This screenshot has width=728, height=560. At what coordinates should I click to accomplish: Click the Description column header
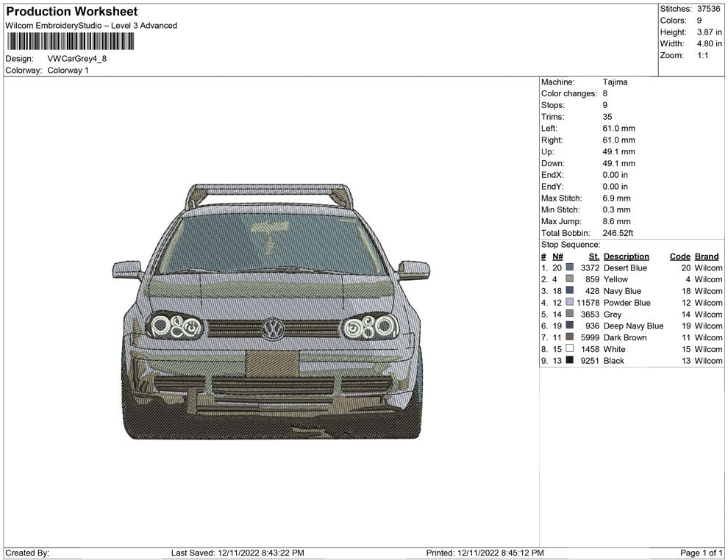coord(627,256)
